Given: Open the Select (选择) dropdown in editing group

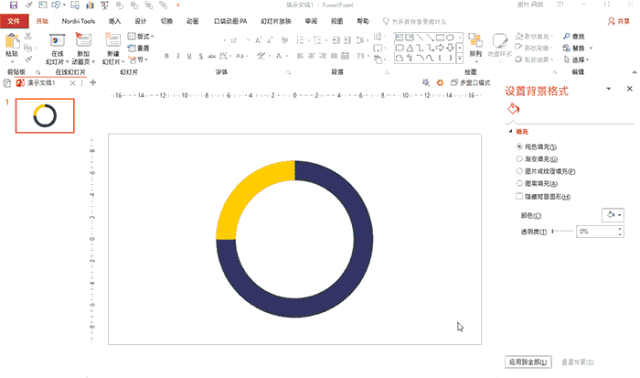Looking at the screenshot, I should point(576,60).
